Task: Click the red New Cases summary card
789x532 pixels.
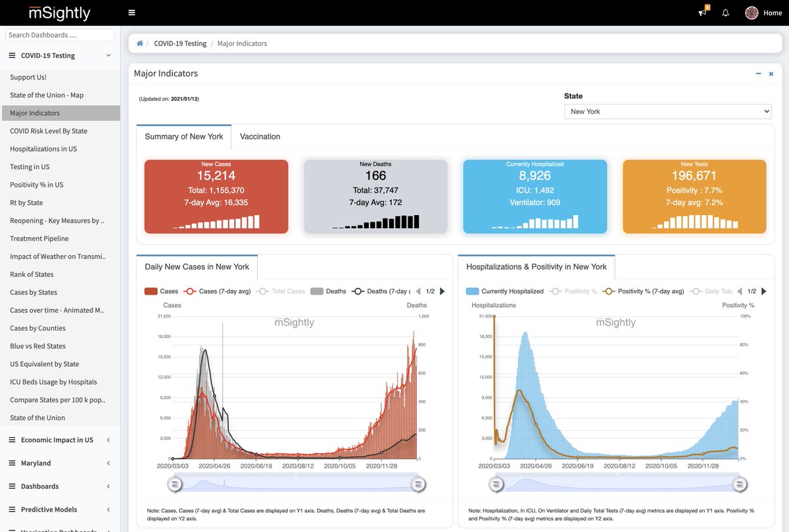Action: (x=216, y=197)
